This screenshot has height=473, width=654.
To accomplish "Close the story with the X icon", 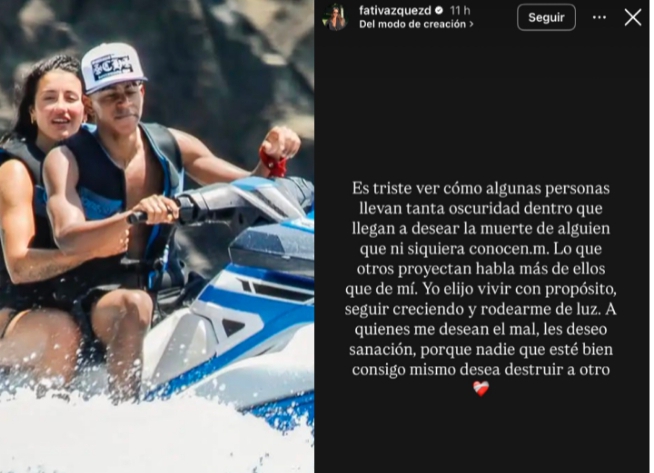I will coord(632,18).
